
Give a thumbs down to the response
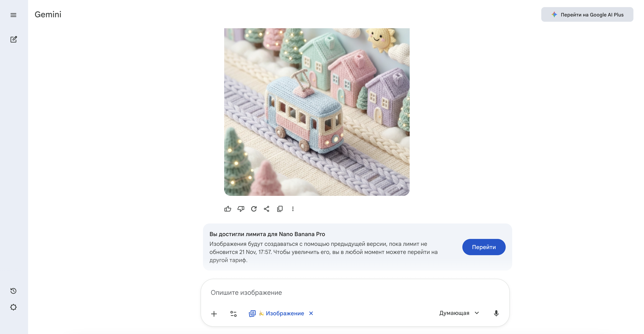tap(241, 209)
